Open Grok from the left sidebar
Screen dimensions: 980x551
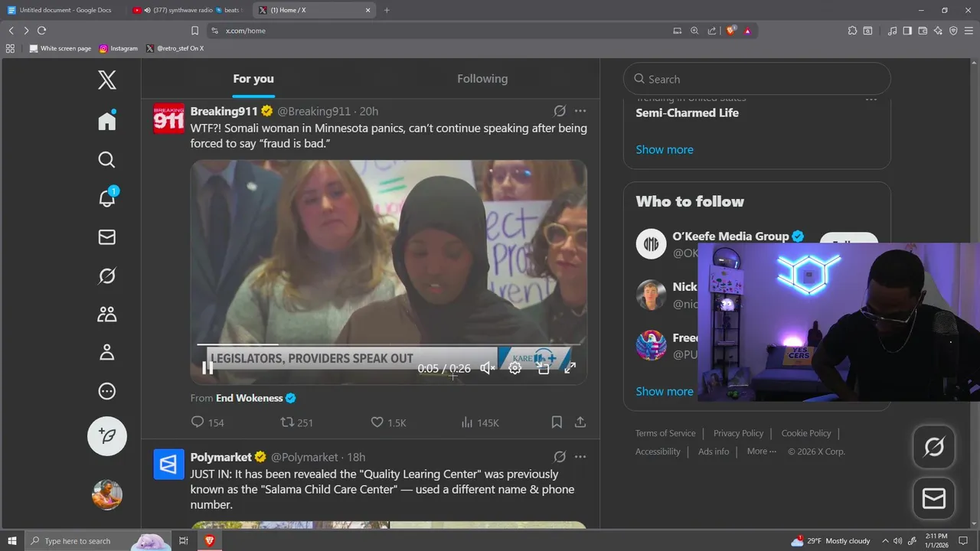tap(107, 275)
